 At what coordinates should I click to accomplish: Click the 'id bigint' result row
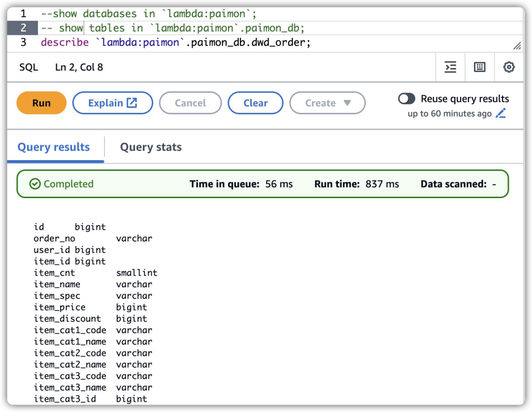click(x=69, y=227)
